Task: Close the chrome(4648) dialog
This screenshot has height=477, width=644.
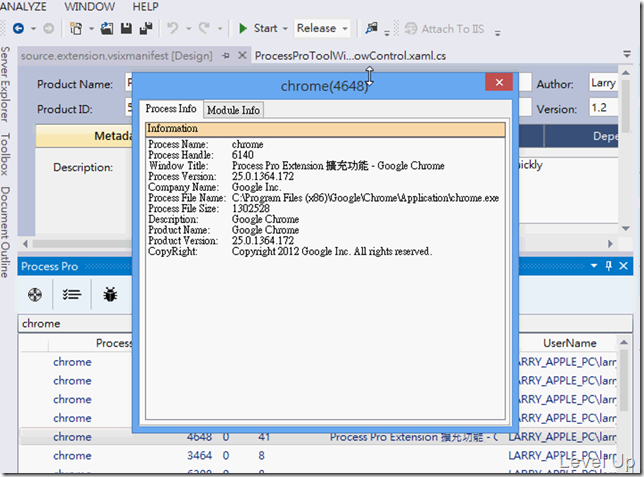Action: click(x=499, y=82)
